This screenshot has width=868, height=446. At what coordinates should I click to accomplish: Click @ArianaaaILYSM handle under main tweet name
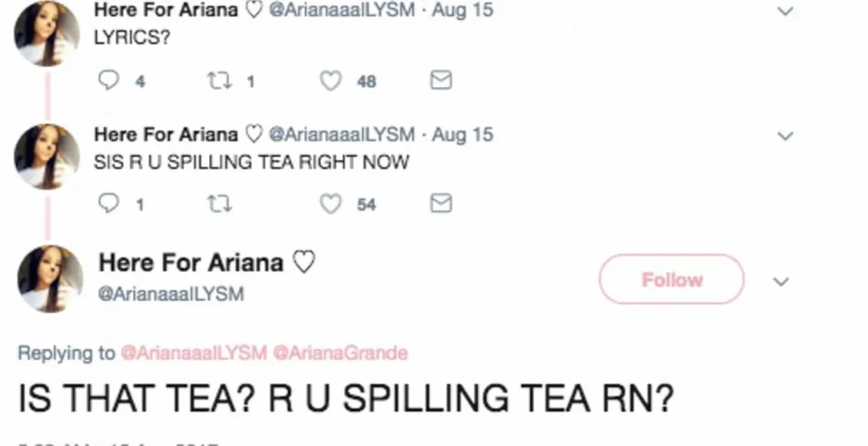[x=171, y=294]
